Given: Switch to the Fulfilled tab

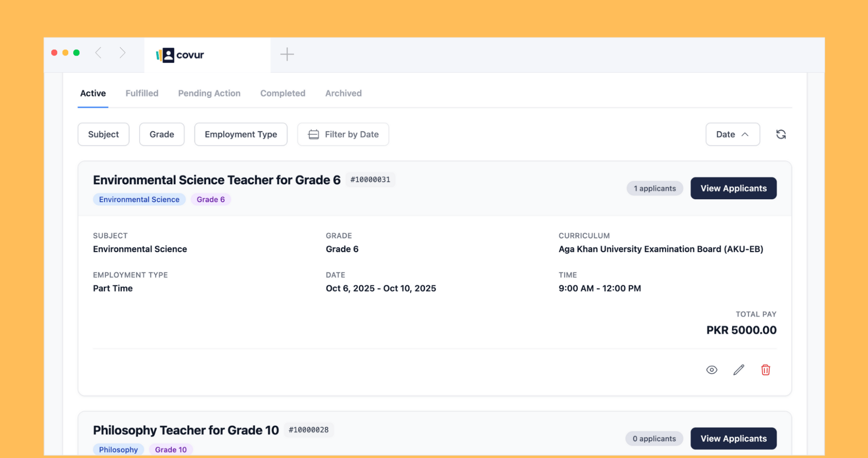Looking at the screenshot, I should point(142,93).
